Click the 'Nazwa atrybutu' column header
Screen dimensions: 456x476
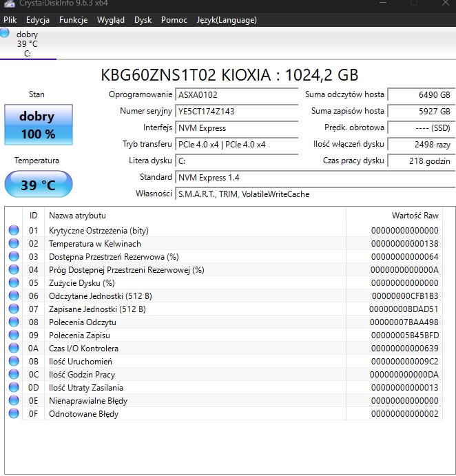77,216
